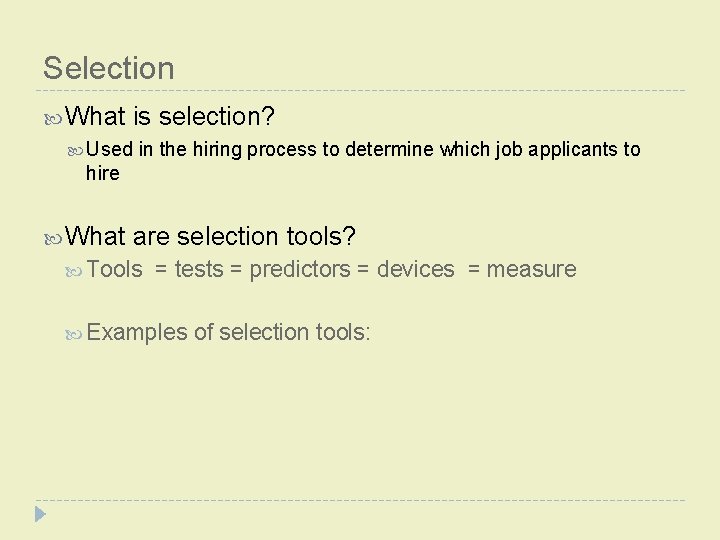Click the blue triangle arrow at slide bottom
Image resolution: width=720 pixels, height=540 pixels.
40,515
